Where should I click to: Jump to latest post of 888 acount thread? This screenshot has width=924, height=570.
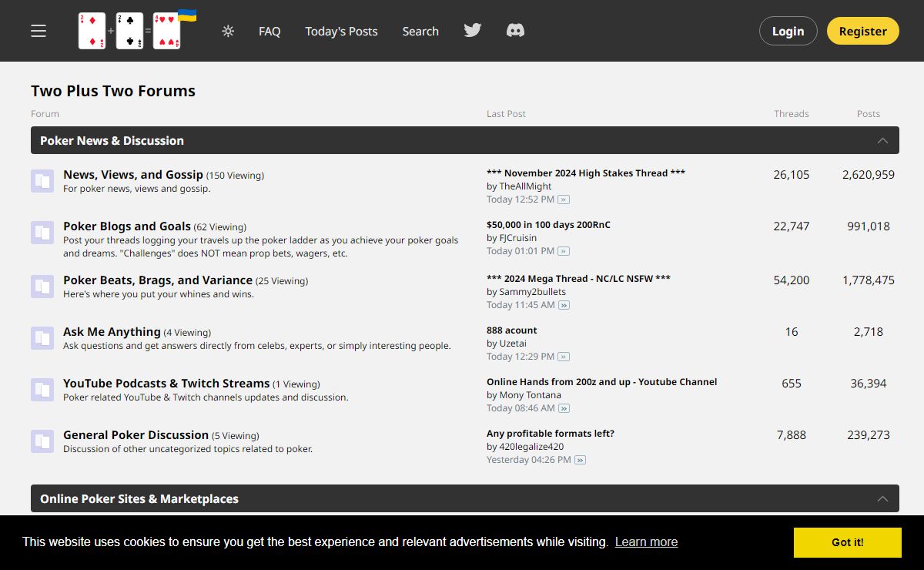pyautogui.click(x=564, y=357)
